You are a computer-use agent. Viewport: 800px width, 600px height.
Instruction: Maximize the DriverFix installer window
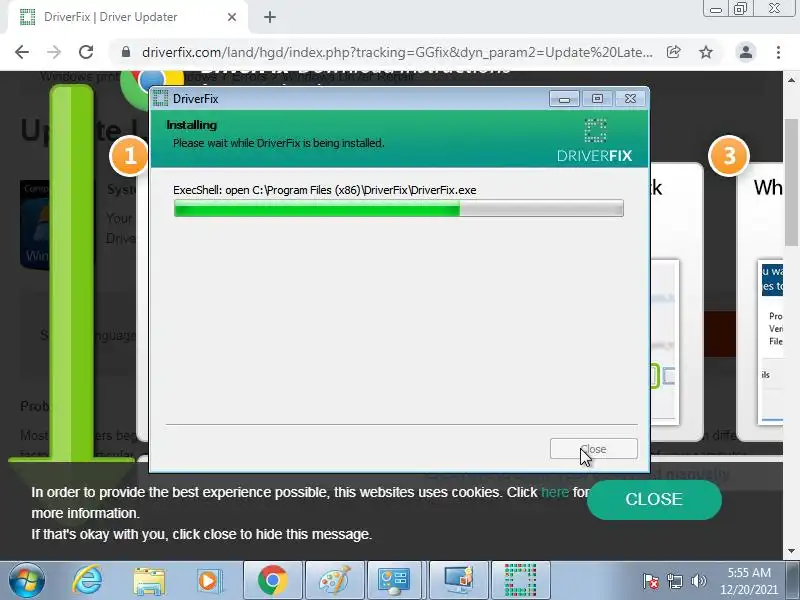597,98
